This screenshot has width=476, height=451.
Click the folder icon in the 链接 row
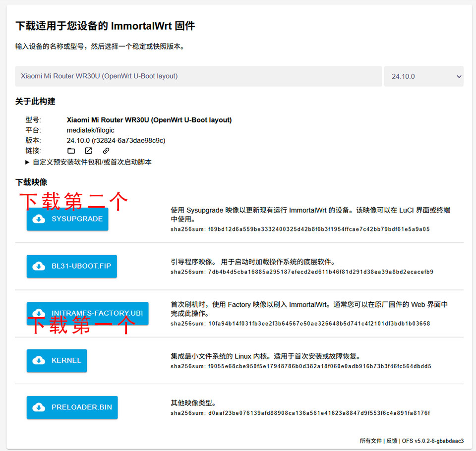pos(71,150)
